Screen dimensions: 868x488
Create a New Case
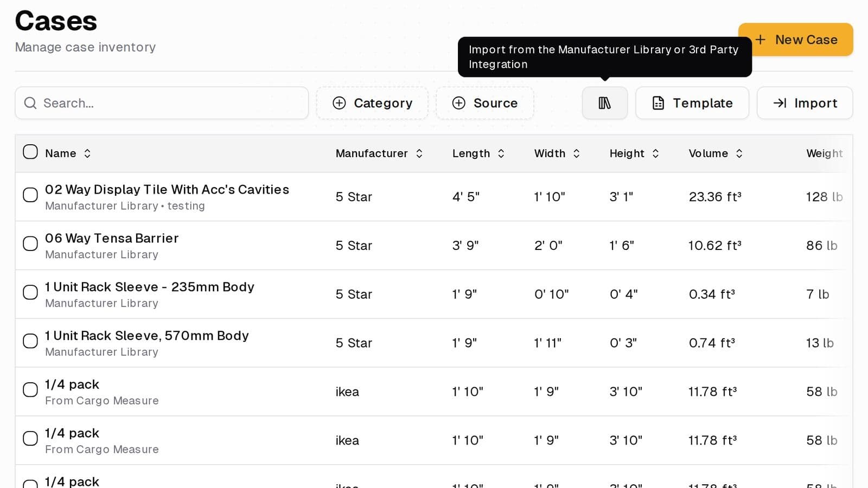pyautogui.click(x=796, y=40)
